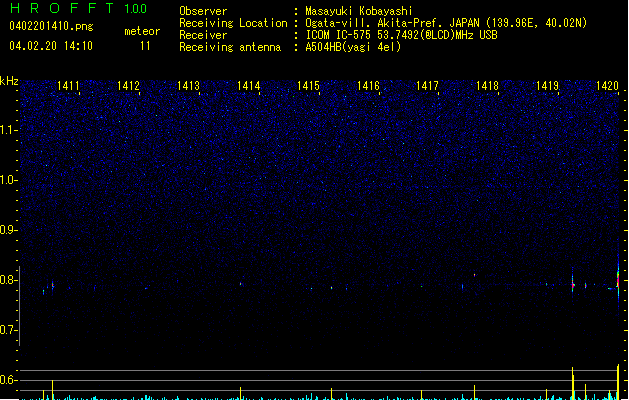Click the 1419 time axis marker

coord(547,86)
